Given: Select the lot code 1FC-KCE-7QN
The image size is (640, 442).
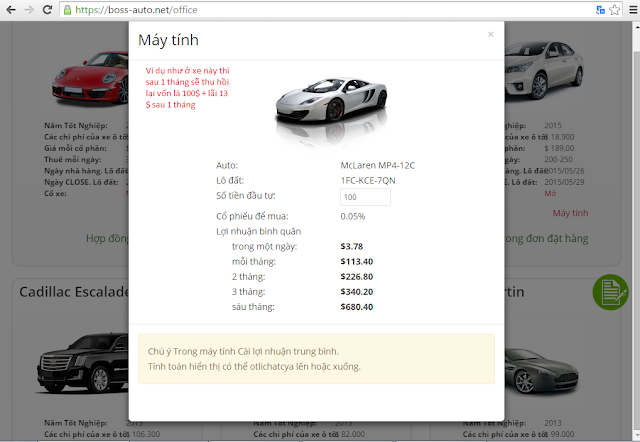Looking at the screenshot, I should [x=368, y=180].
